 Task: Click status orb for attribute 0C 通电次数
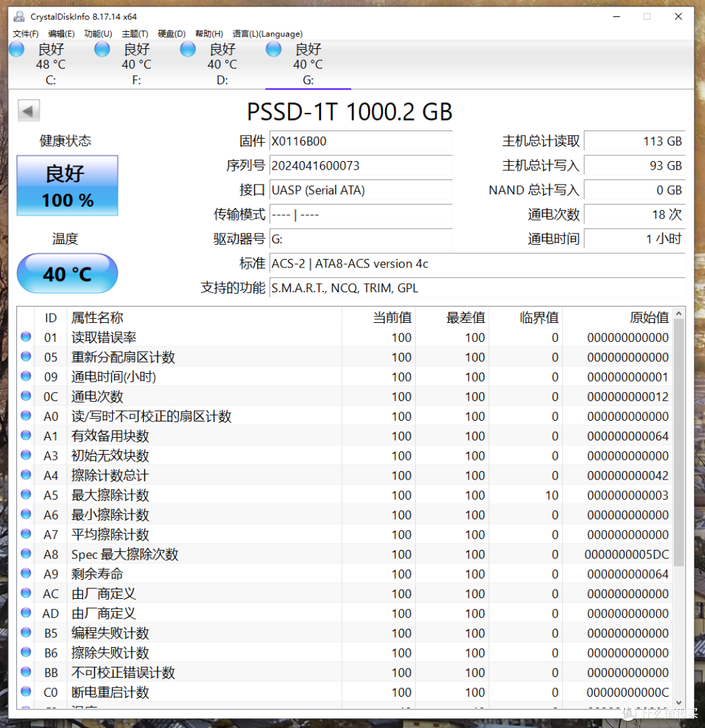26,395
